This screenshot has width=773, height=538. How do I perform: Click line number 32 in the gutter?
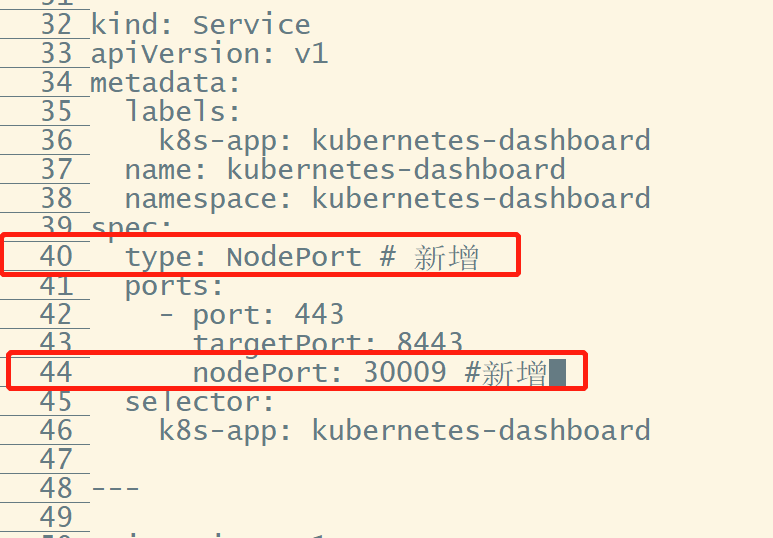pyautogui.click(x=56, y=25)
